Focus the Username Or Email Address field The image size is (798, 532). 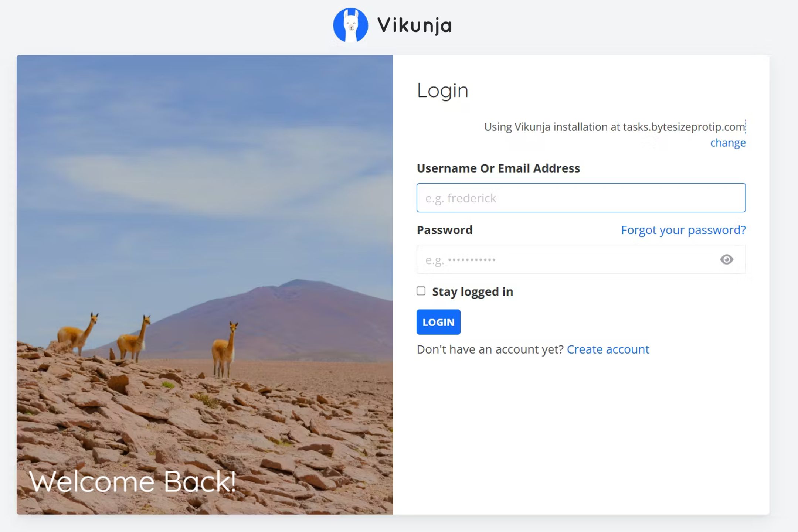coord(581,198)
